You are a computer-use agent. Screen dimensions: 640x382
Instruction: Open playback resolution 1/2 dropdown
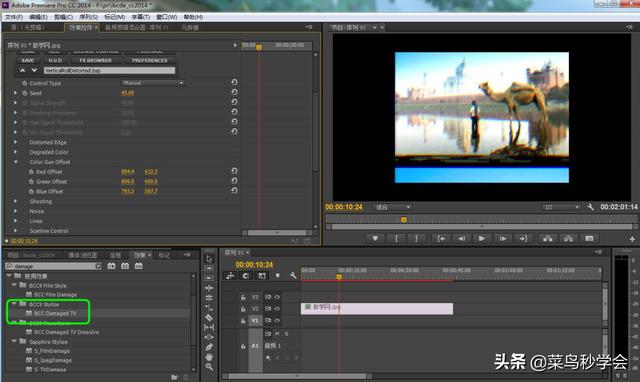point(561,207)
